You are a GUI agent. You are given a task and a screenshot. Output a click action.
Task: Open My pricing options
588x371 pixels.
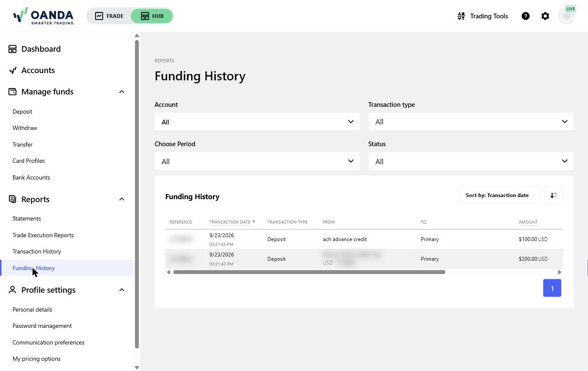[36, 359]
